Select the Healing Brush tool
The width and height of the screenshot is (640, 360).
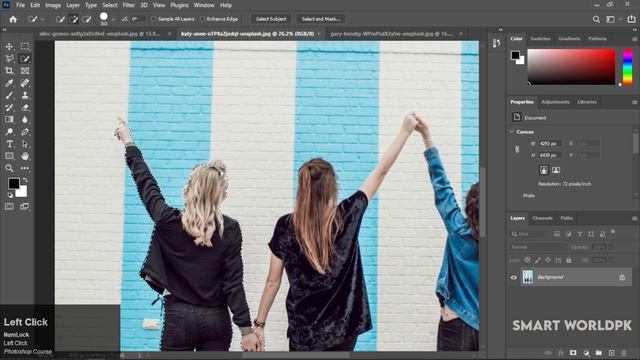coord(25,83)
